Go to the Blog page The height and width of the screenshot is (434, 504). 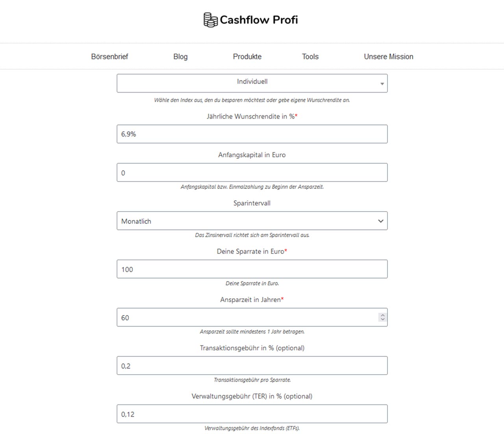click(180, 57)
